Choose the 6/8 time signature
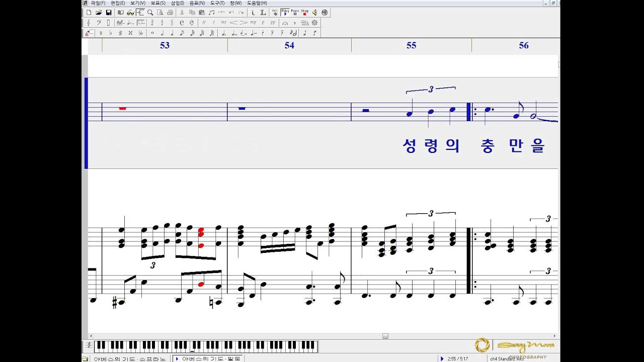This screenshot has height=362, width=644. tap(172, 23)
